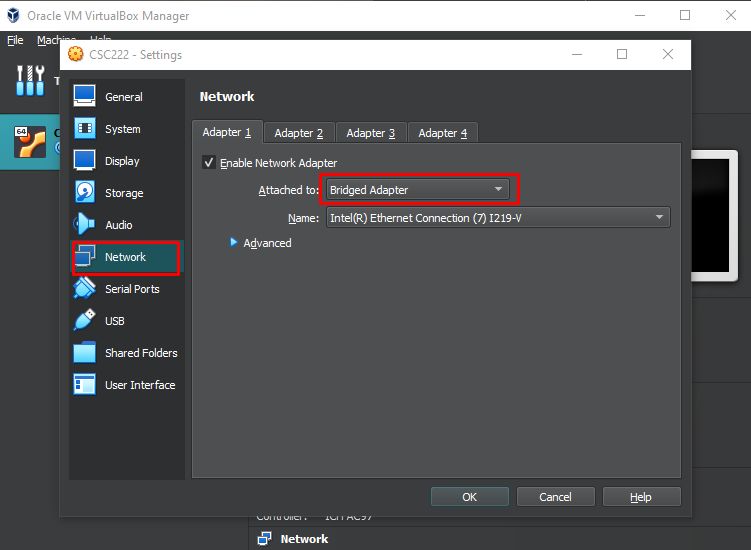Open the Attached to Bridged Adapter dropdown
751x550 pixels.
coord(417,190)
